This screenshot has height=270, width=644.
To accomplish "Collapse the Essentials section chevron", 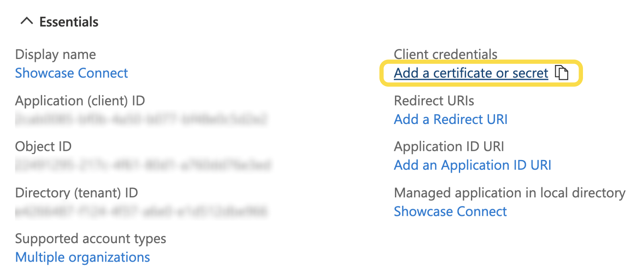I will point(27,21).
